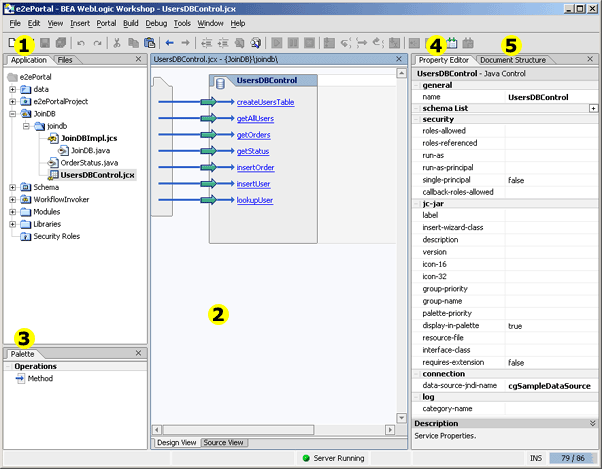Click the database icon on UsersDBControl header
The image size is (602, 470).
pos(220,83)
